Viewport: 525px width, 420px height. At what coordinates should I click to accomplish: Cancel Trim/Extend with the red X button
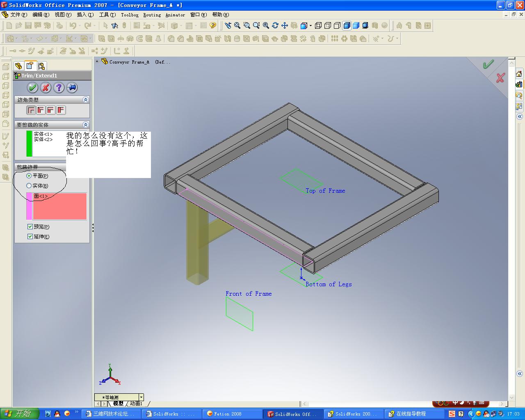[46, 87]
